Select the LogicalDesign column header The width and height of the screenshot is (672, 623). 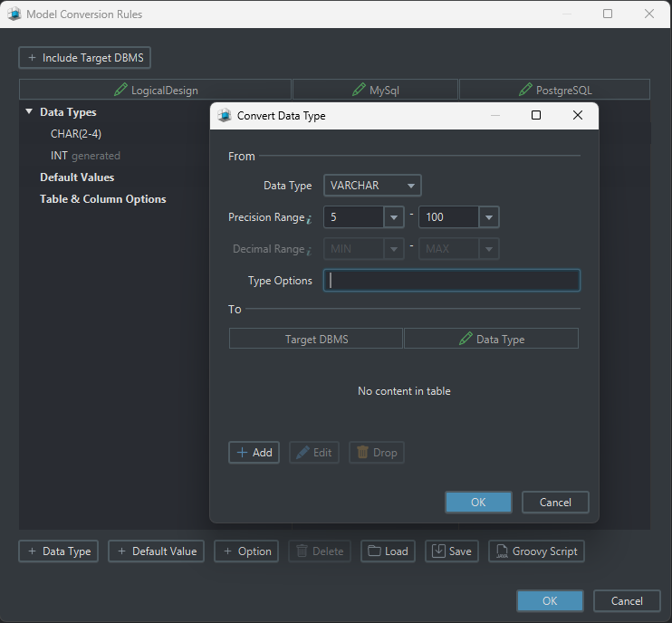click(x=156, y=90)
